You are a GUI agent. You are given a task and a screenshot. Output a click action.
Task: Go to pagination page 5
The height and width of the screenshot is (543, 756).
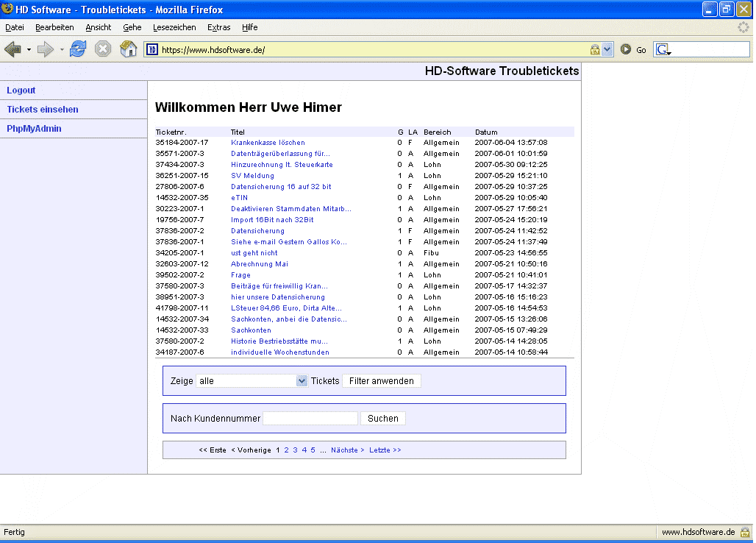pyautogui.click(x=313, y=450)
